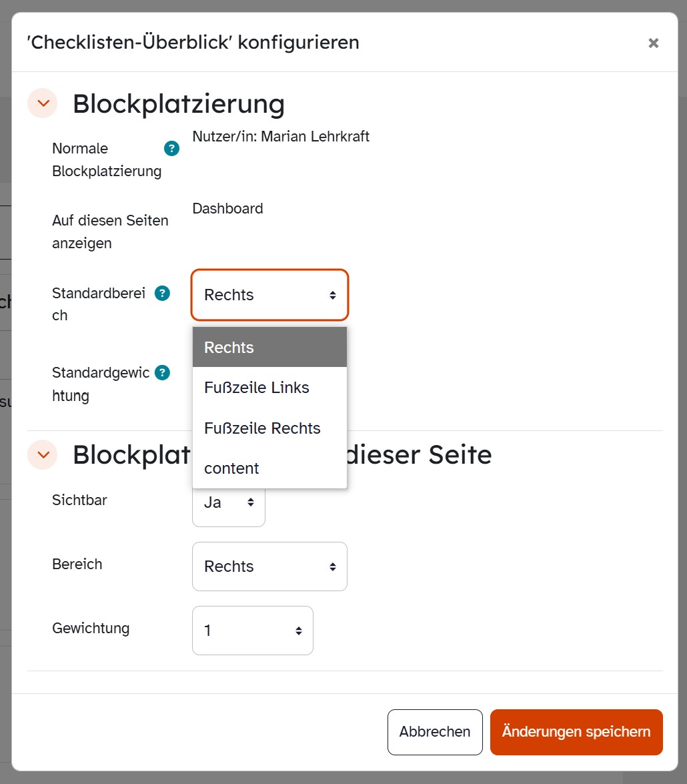Open the Sichtbar dropdown
Screen dimensions: 687x784
click(x=229, y=502)
